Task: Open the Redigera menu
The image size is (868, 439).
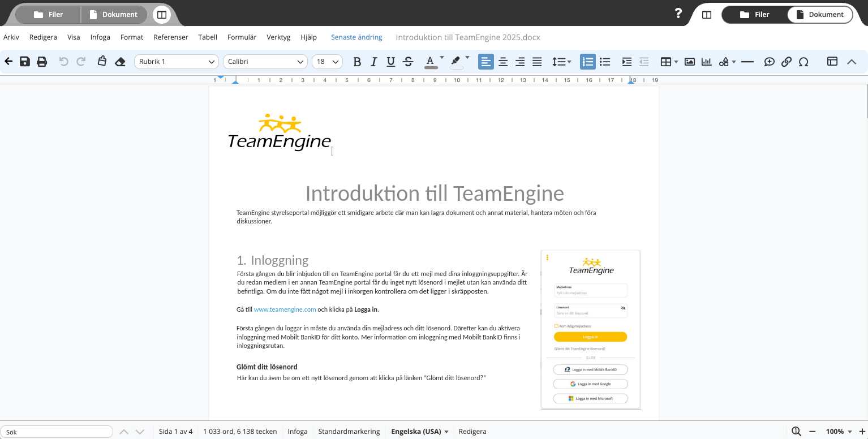Action: pos(43,37)
